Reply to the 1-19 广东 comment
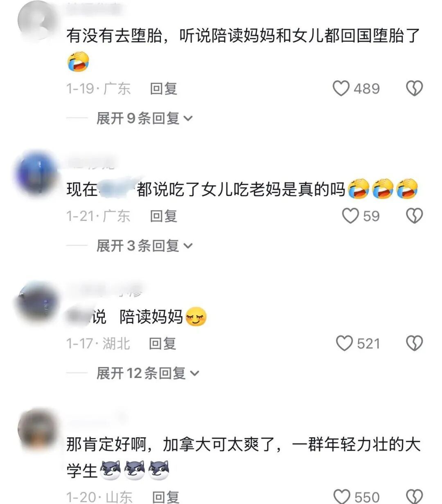442x504 pixels. [x=163, y=88]
